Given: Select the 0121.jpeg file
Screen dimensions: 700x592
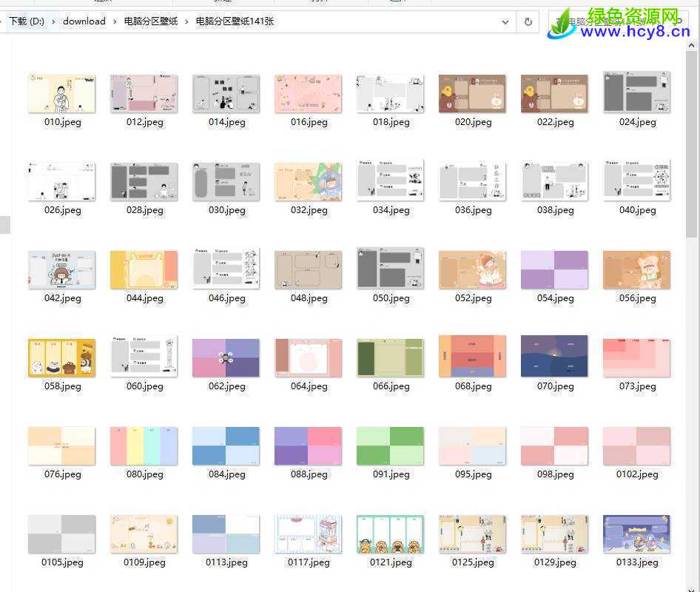Looking at the screenshot, I should coord(390,534).
